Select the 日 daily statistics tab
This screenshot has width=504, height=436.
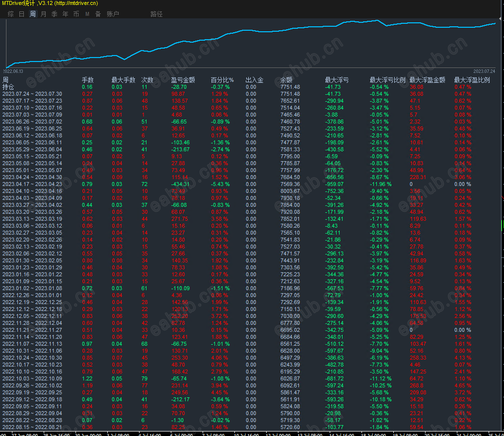tap(21, 14)
